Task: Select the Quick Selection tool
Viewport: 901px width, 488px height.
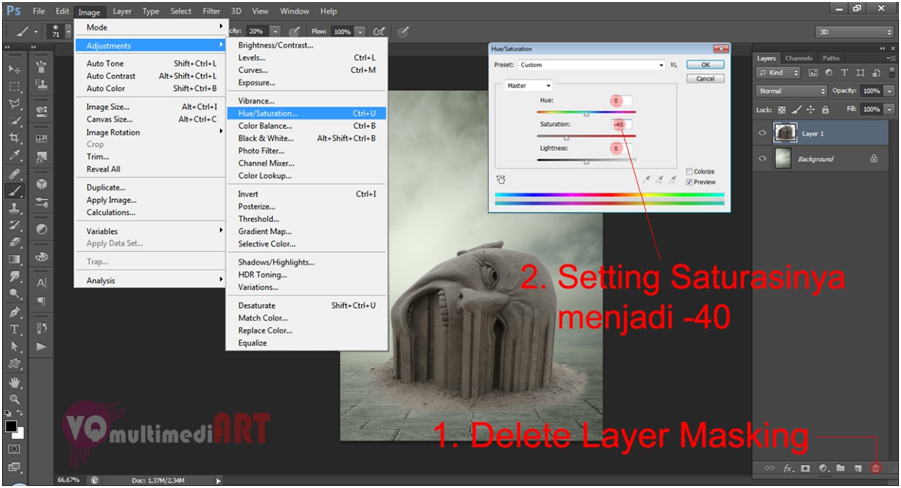Action: [x=14, y=121]
